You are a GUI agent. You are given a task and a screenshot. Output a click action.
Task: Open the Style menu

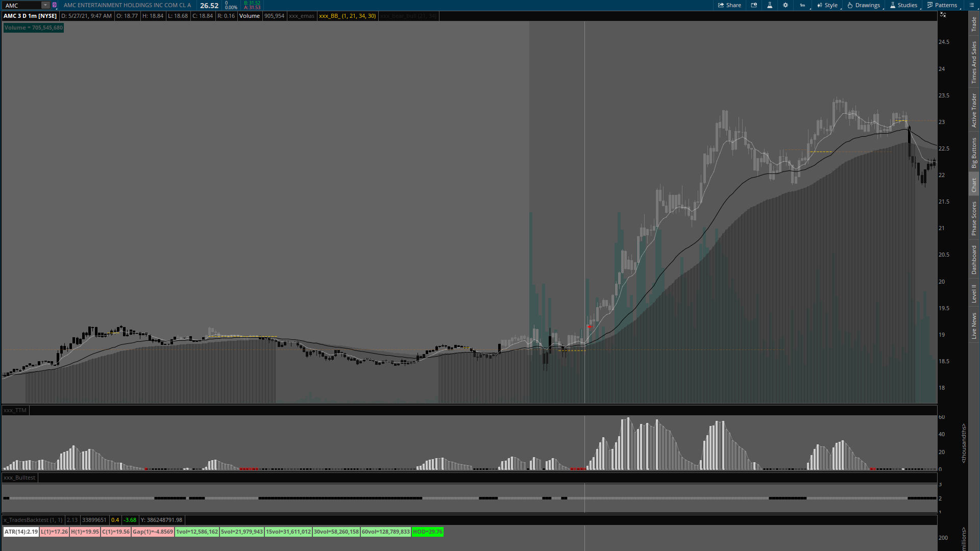(827, 5)
